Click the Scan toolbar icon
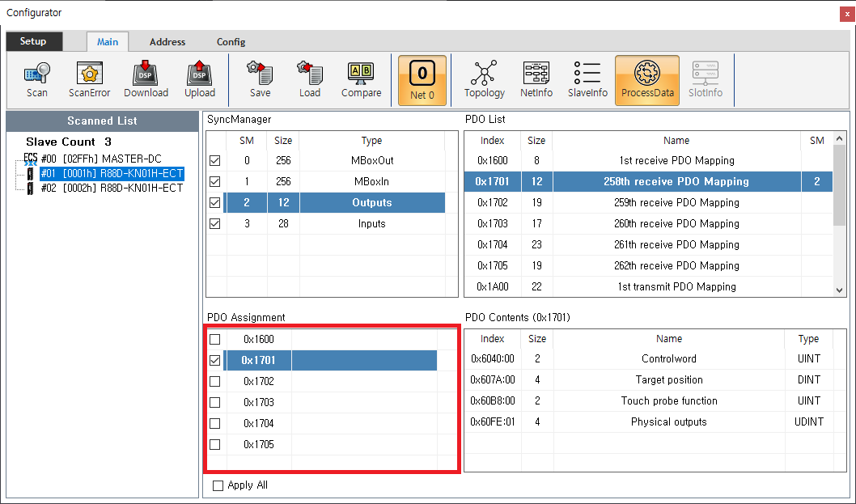 (x=36, y=79)
